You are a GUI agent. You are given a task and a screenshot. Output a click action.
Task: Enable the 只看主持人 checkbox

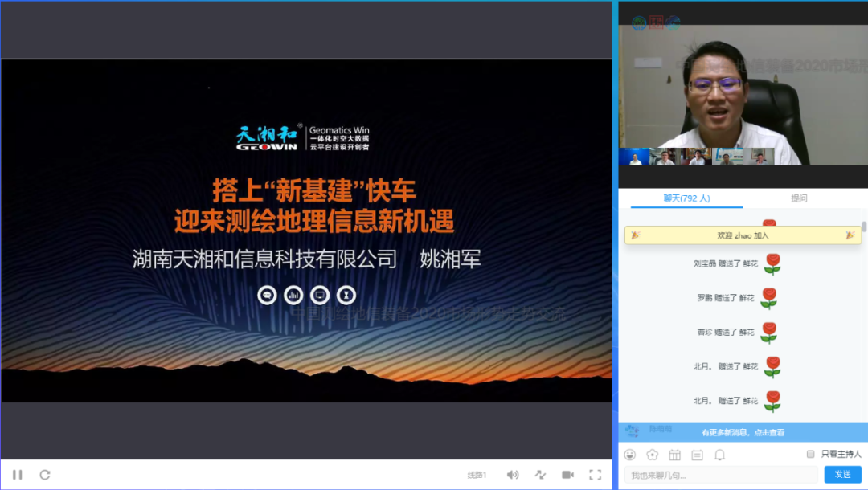[810, 455]
